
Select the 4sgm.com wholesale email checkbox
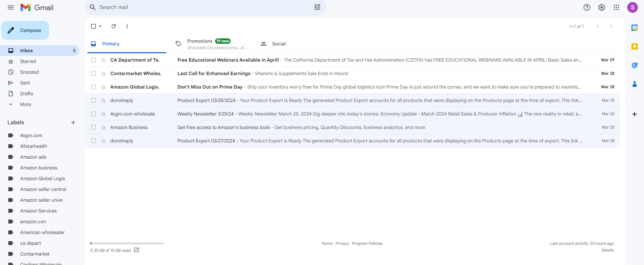click(x=93, y=114)
